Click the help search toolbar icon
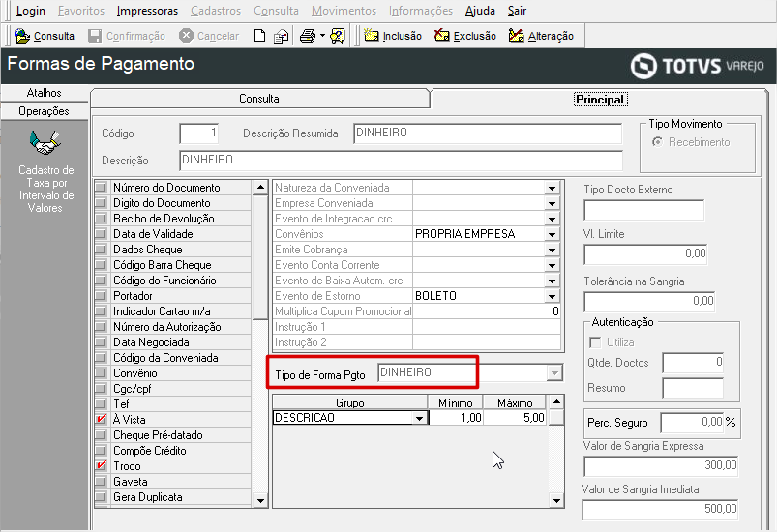 coord(338,36)
